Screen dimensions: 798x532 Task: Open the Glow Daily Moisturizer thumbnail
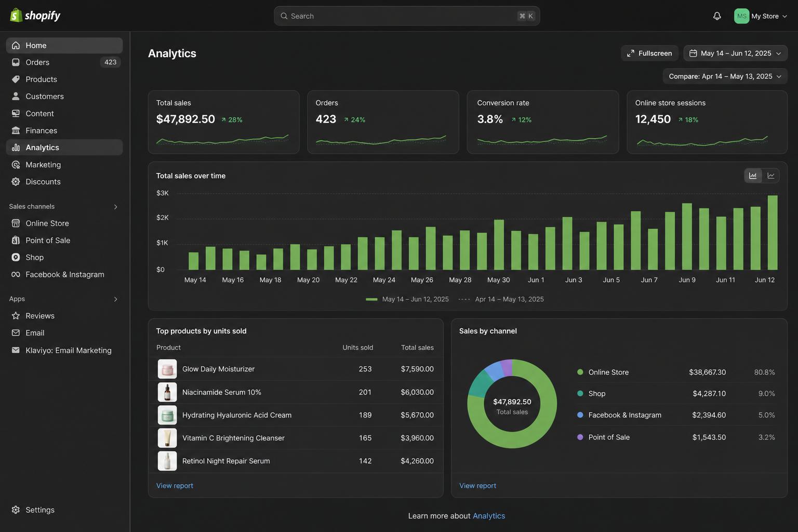167,369
